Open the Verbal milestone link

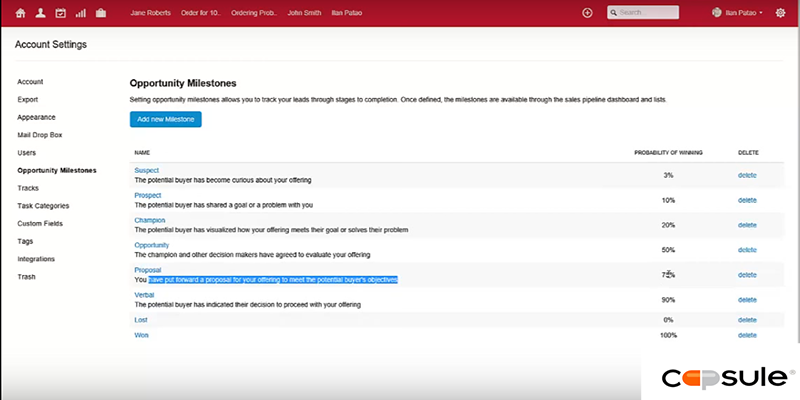(x=146, y=295)
